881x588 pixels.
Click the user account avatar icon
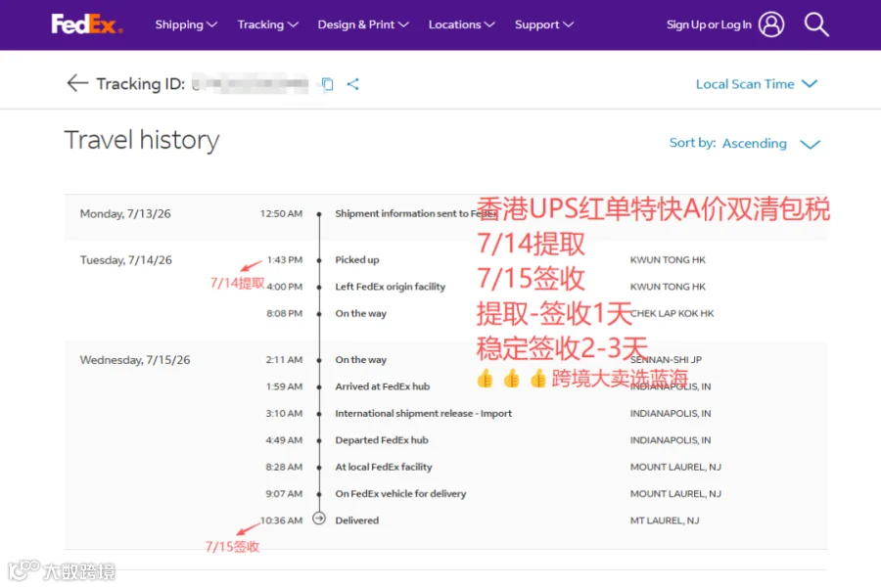(x=771, y=24)
